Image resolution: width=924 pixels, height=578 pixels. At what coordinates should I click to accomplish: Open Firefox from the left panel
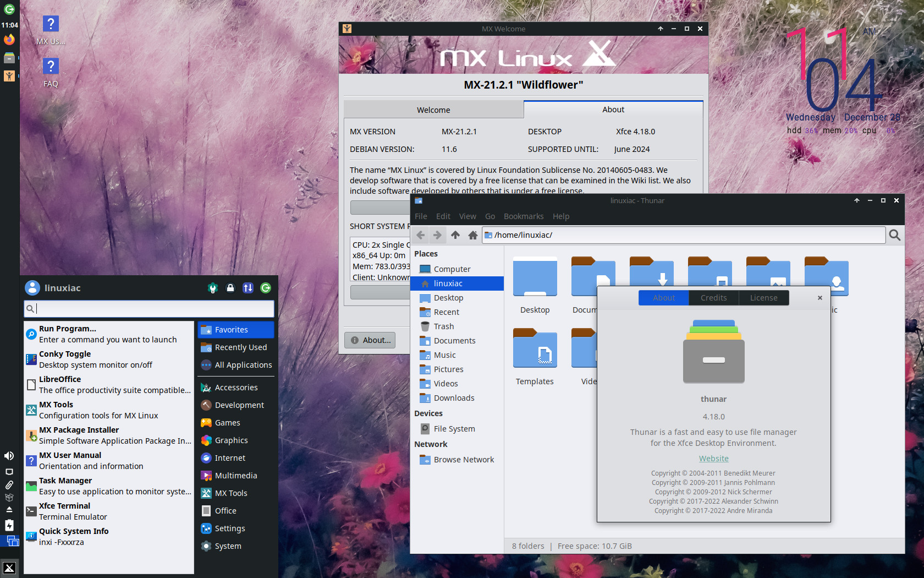coord(9,40)
